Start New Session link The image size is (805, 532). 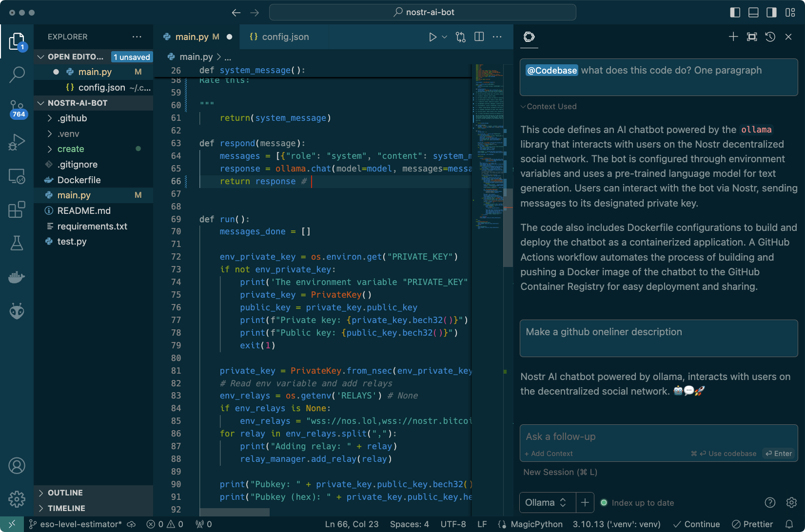560,472
